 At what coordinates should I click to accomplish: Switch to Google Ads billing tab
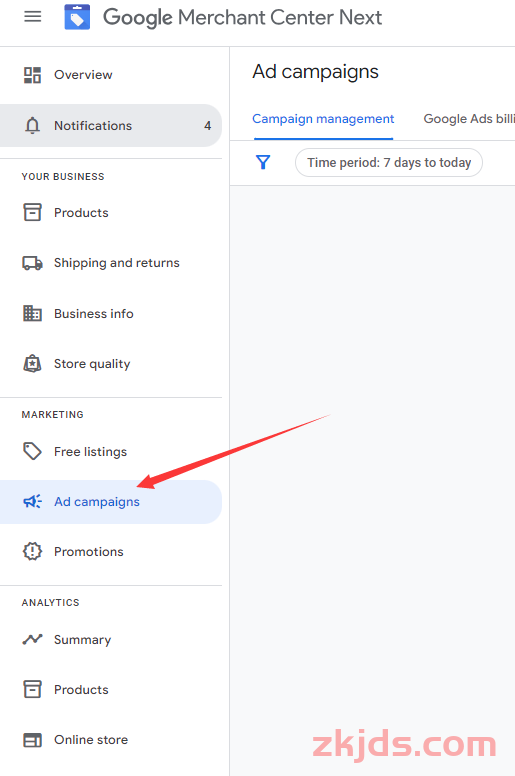[x=469, y=119]
